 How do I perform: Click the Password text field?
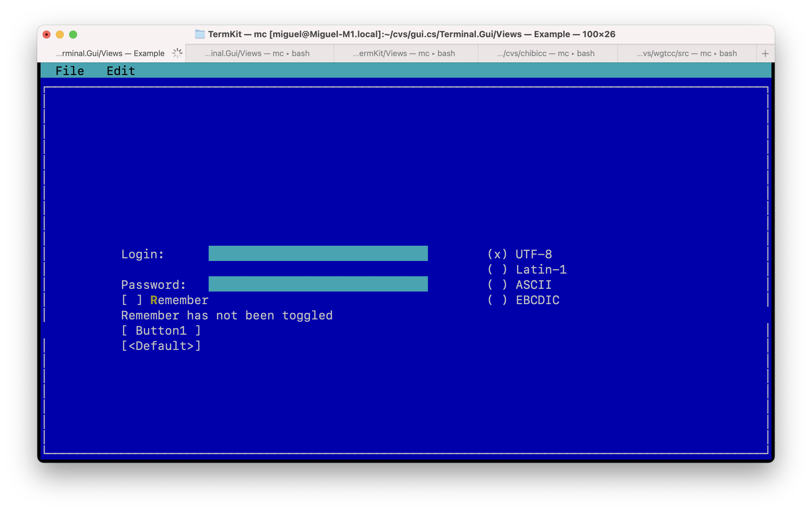point(318,284)
